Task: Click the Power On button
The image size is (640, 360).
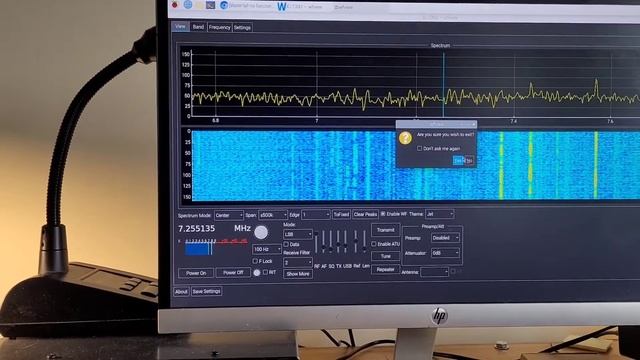Action: click(x=196, y=273)
